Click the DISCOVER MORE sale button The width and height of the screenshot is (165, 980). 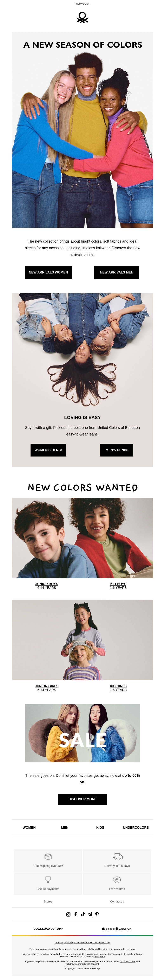(x=82, y=799)
